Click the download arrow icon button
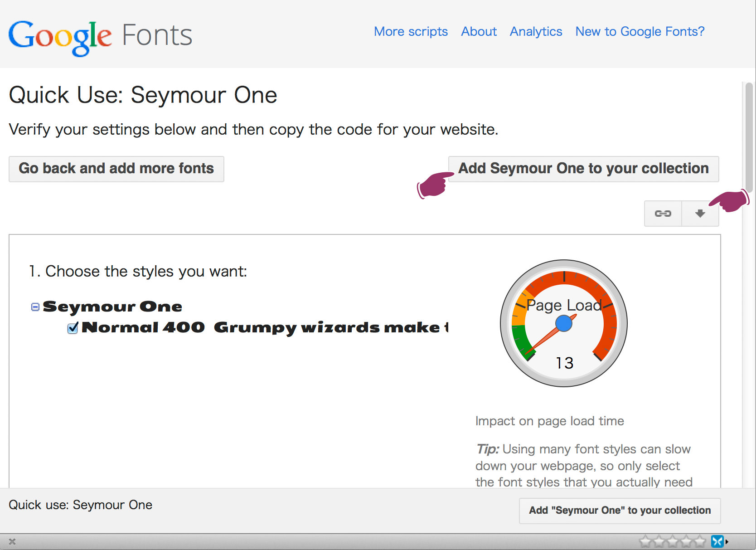The width and height of the screenshot is (756, 550). (x=700, y=214)
